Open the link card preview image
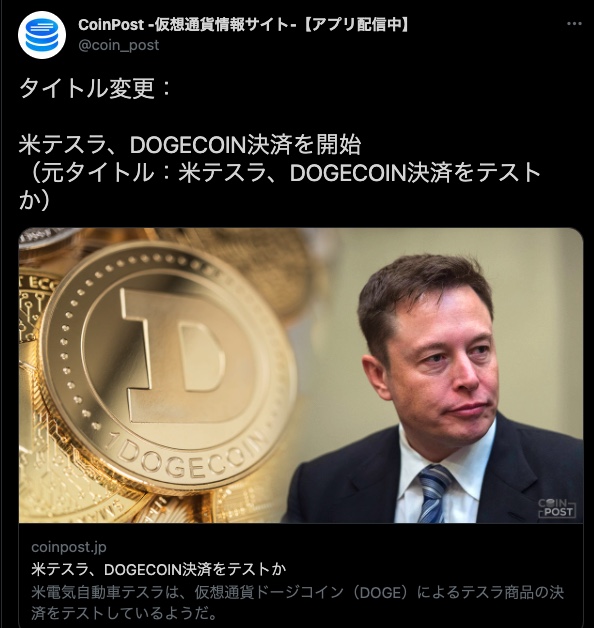 click(301, 375)
